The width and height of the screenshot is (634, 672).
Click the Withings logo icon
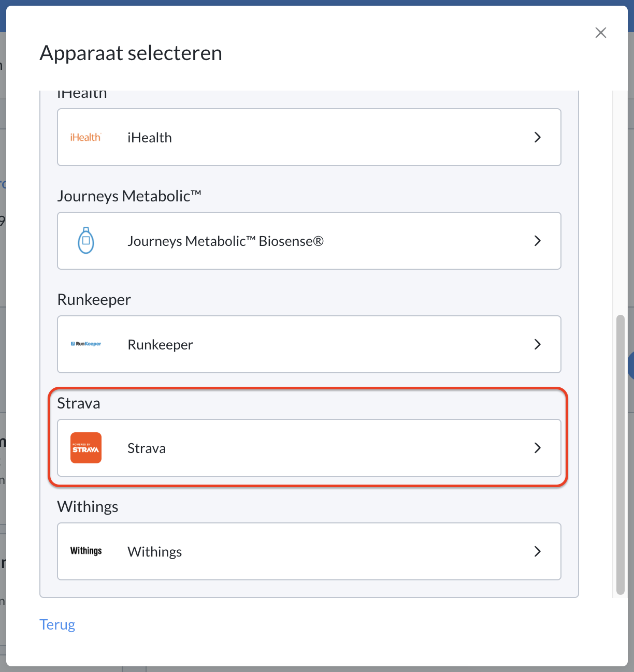point(86,551)
